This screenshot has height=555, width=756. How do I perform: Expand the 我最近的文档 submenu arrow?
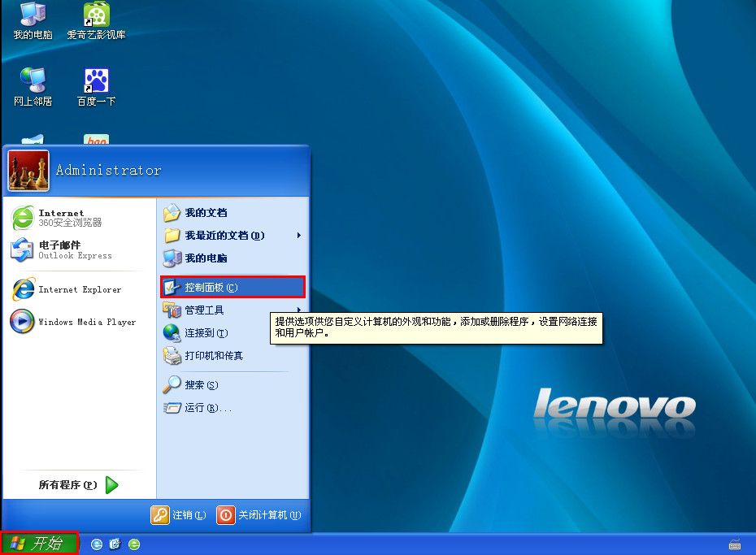(299, 235)
